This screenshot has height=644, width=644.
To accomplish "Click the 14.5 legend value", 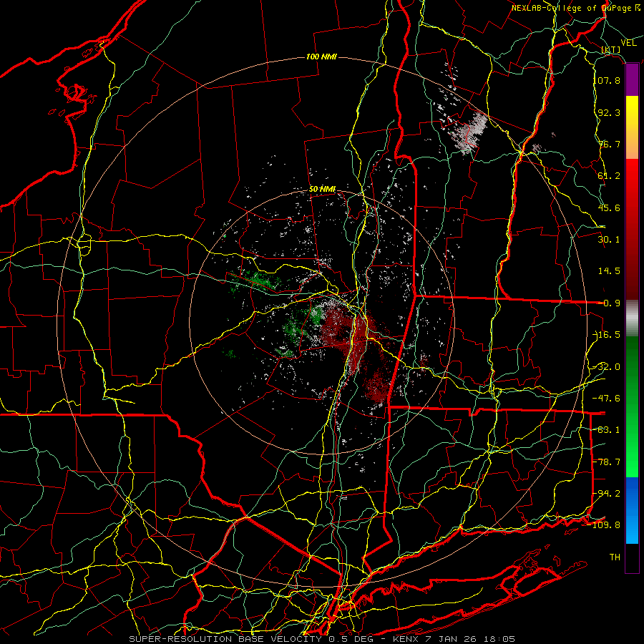I will coord(609,271).
